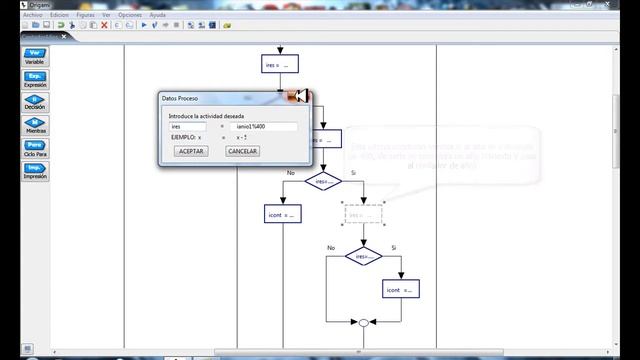Viewport: 640px width, 360px height.
Task: Click the 'ires' variable input field
Action: point(188,127)
